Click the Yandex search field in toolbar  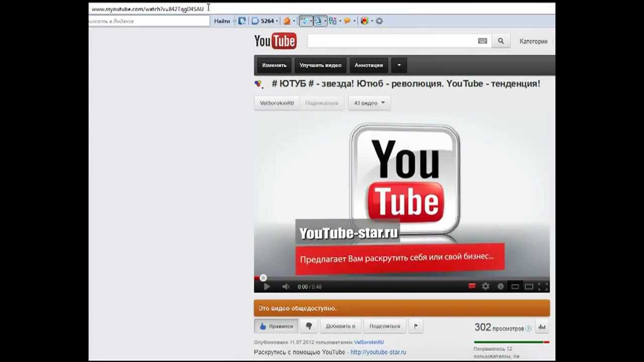click(149, 21)
